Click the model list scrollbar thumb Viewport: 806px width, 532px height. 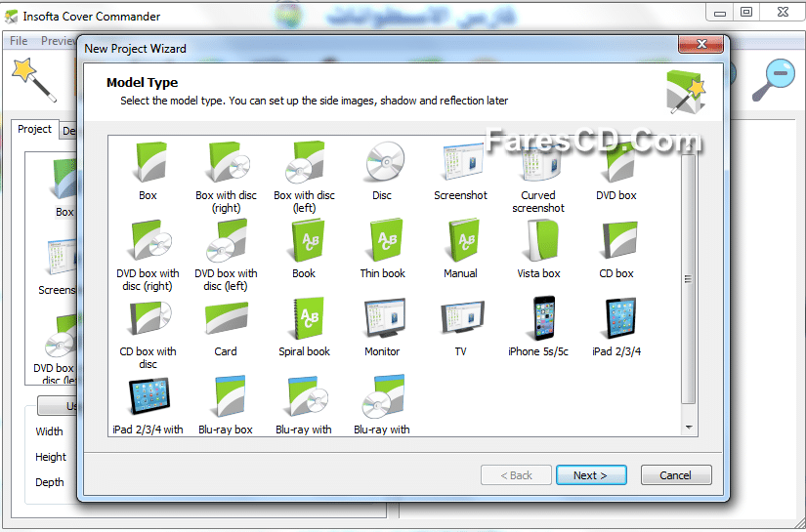(689, 279)
